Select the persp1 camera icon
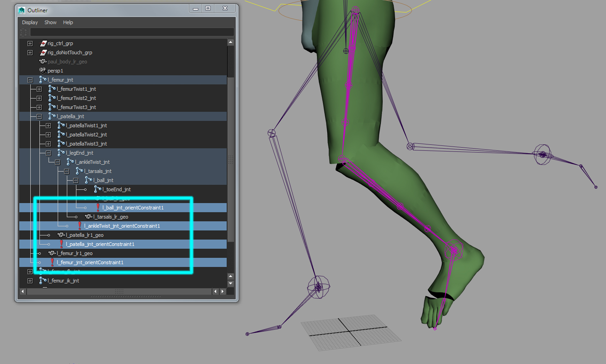Screen dimensions: 606x364 click(x=43, y=71)
